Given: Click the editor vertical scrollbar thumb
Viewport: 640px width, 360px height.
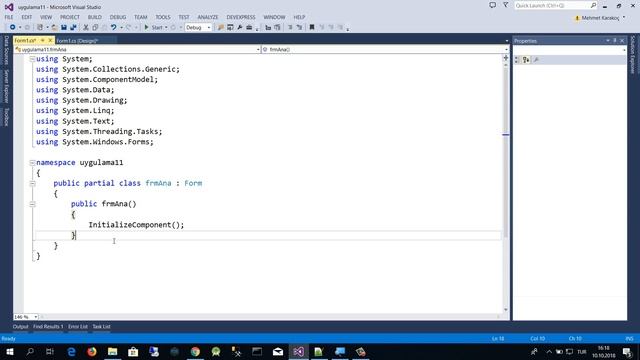Looking at the screenshot, I should click(x=506, y=151).
